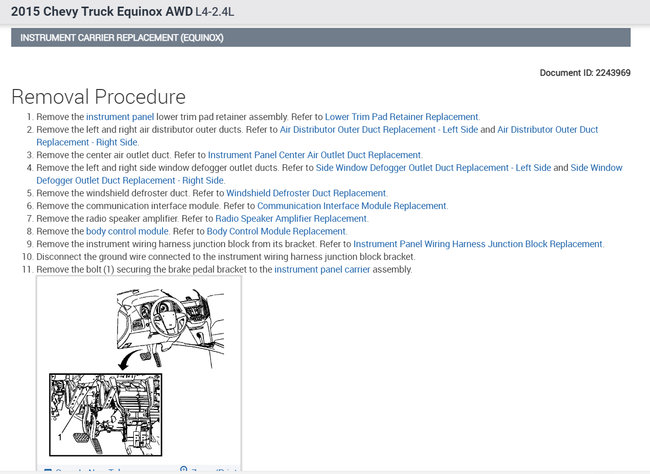Click the 2015 Chevy Truck Equinox AWD title

123,12
